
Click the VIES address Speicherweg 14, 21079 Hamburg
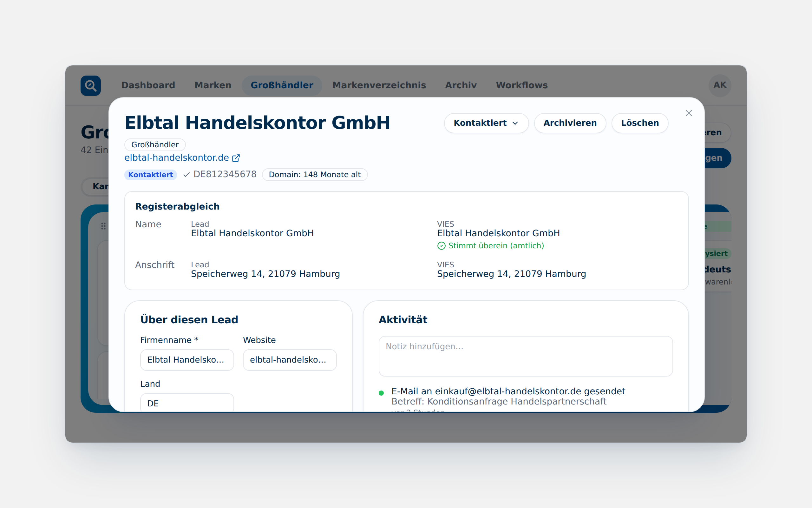click(x=511, y=274)
